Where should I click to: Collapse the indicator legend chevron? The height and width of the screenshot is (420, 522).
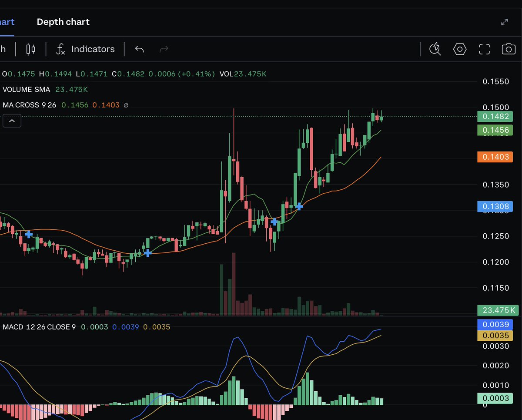[x=12, y=121]
